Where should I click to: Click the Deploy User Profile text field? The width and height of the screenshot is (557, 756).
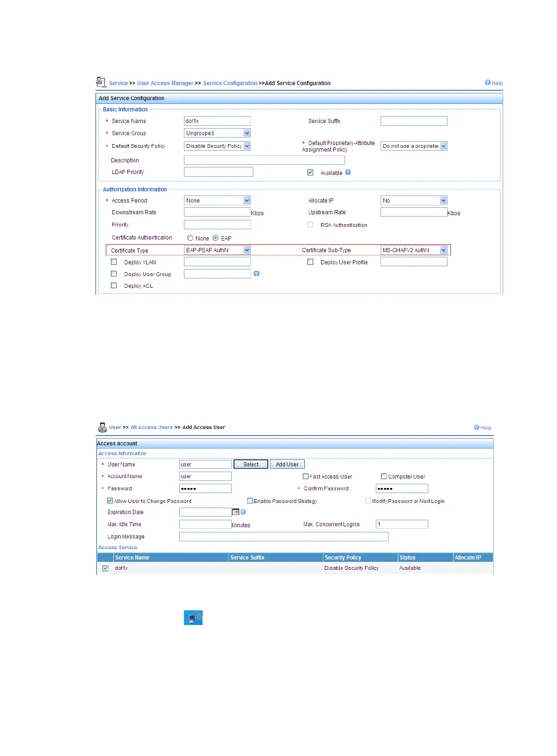[x=414, y=262]
